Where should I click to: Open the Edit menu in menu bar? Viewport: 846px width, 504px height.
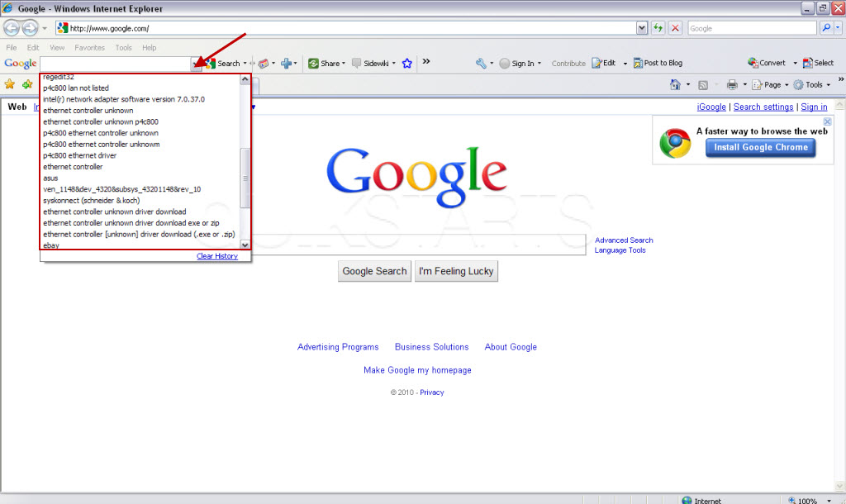[33, 47]
